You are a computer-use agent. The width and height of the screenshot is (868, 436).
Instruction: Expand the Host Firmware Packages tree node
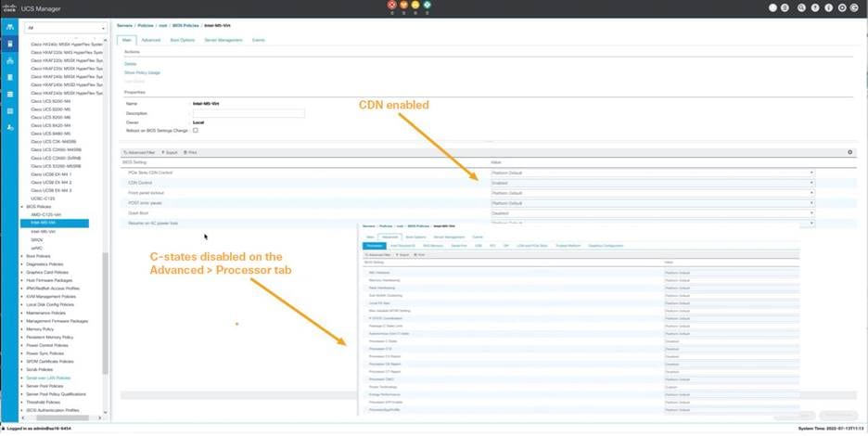(22, 280)
